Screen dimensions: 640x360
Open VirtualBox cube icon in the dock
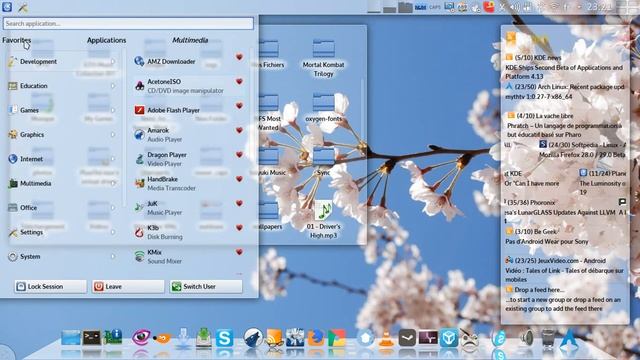point(449,338)
